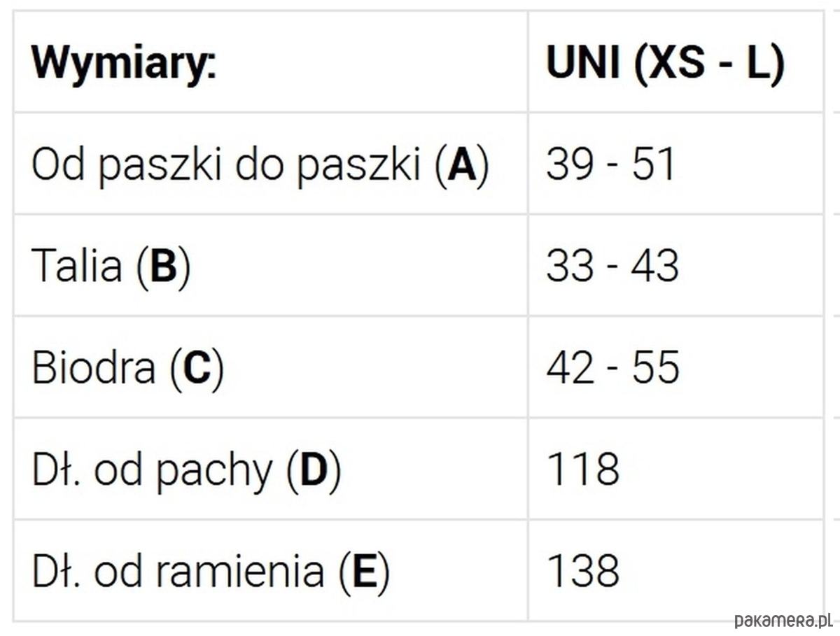Image resolution: width=840 pixels, height=636 pixels.
Task: Click the "UNI (XS - L)" column header
Action: coord(665,63)
